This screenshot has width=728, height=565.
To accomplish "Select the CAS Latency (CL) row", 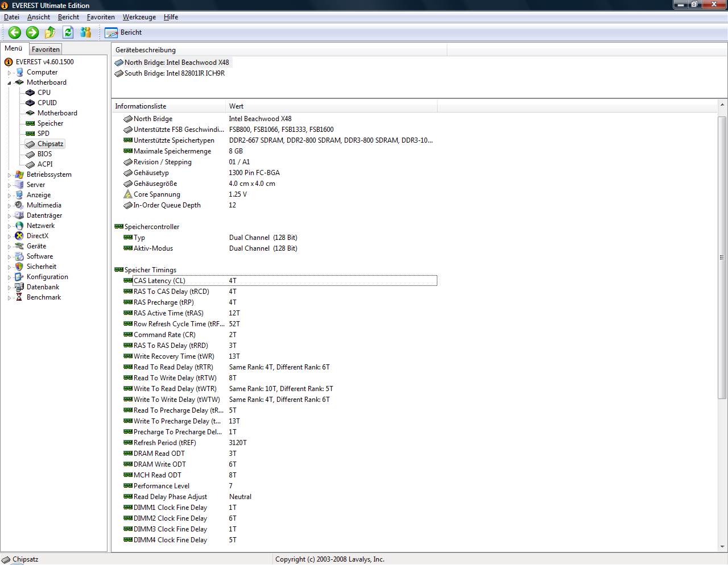I will pos(280,281).
